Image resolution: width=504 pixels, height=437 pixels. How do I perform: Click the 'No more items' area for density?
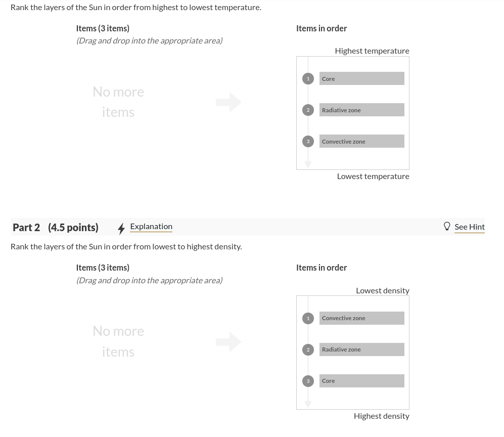click(118, 341)
